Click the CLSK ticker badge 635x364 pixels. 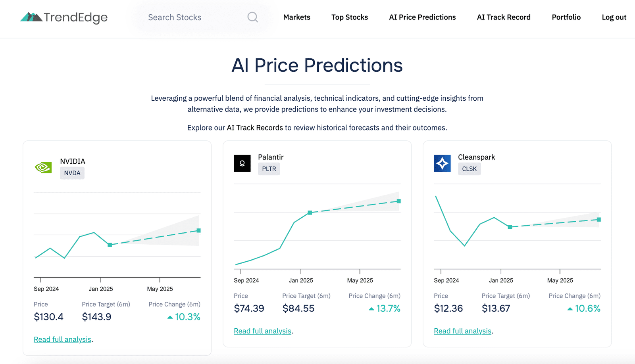tap(469, 169)
